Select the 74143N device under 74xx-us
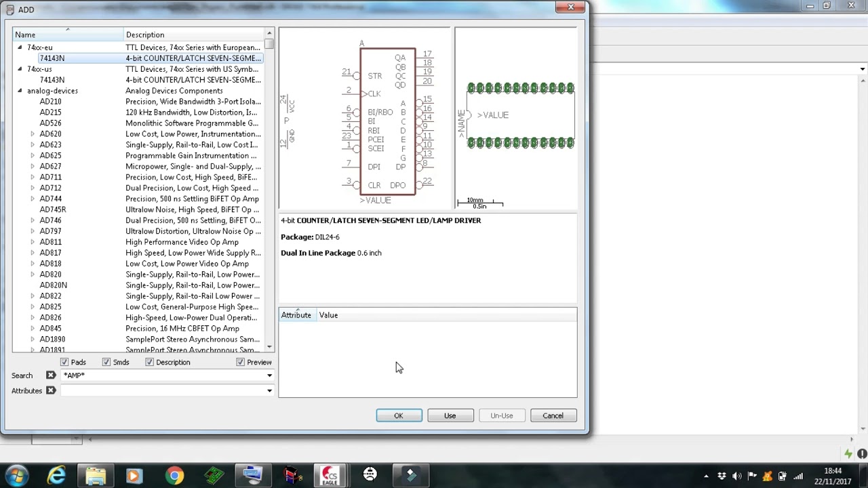The width and height of the screenshot is (868, 488). [x=52, y=80]
